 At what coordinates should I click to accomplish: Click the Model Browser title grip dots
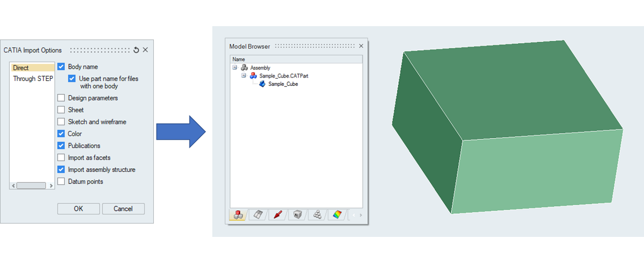click(x=314, y=46)
